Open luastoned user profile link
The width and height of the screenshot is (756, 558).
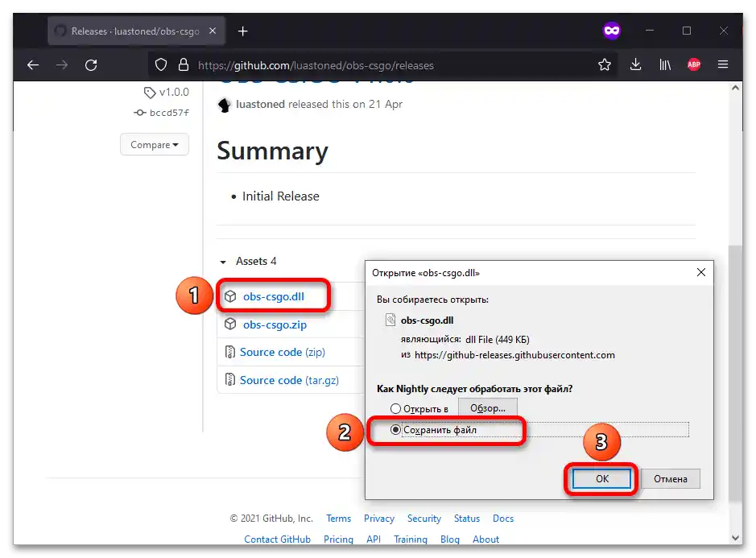click(x=260, y=104)
